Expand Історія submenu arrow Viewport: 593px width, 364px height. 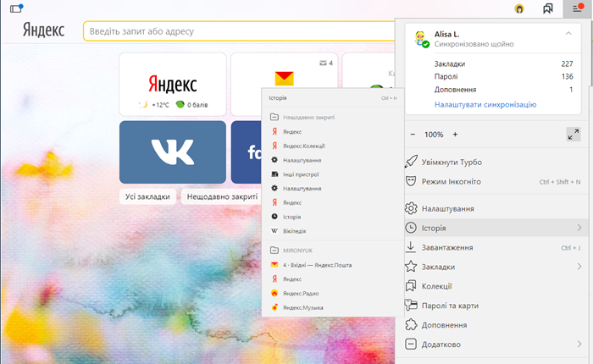click(579, 228)
